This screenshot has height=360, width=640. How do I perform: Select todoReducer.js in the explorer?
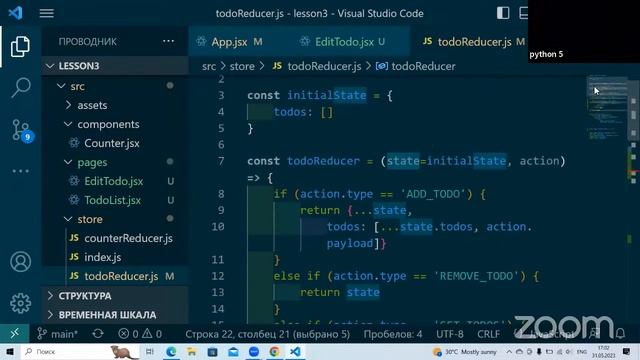114,276
